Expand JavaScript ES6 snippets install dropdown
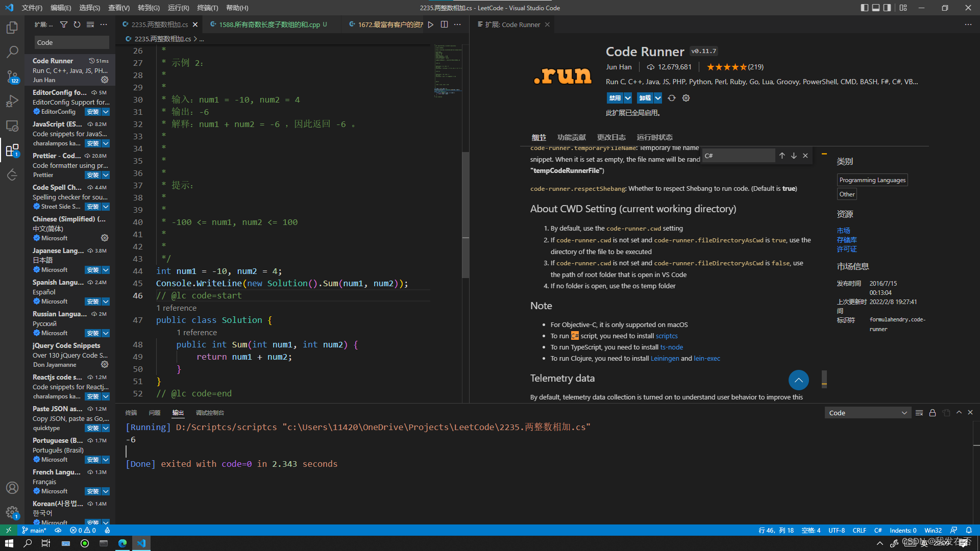Screen dimensions: 980x551 (x=106, y=143)
